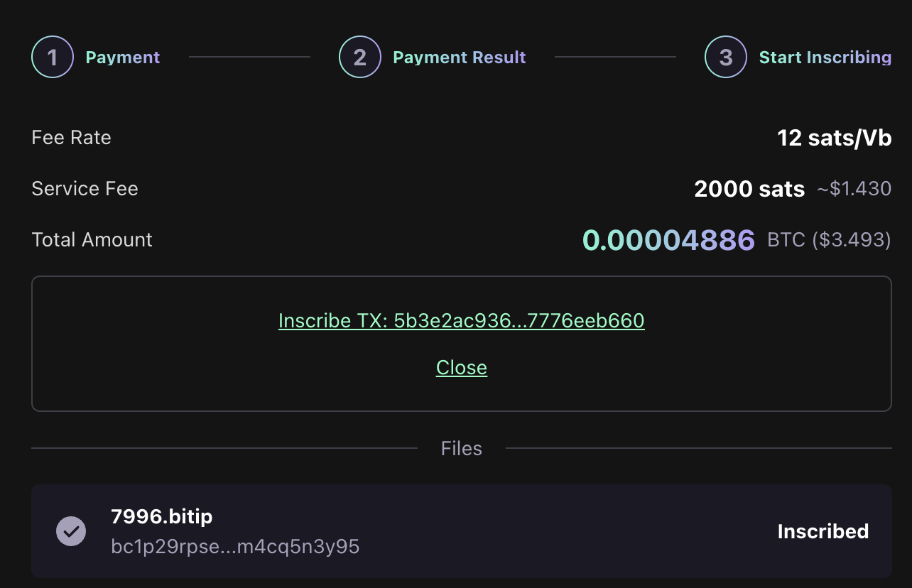Click the bc1p29rpse address text
Screen dimensions: 912x588
click(235, 546)
